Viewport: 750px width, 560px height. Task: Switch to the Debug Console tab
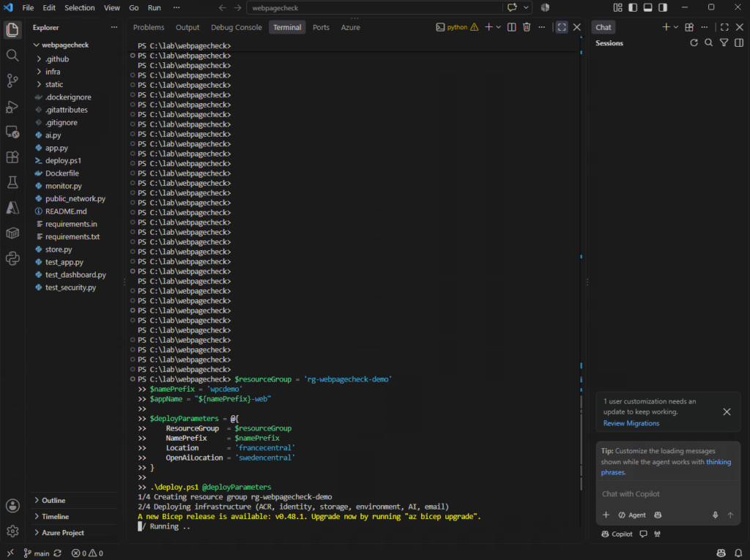click(x=237, y=27)
